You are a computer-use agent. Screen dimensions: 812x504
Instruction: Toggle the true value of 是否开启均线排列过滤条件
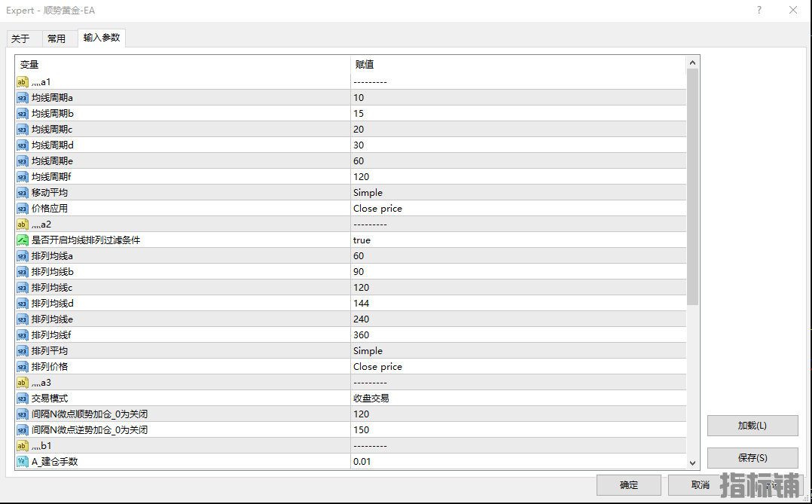518,240
